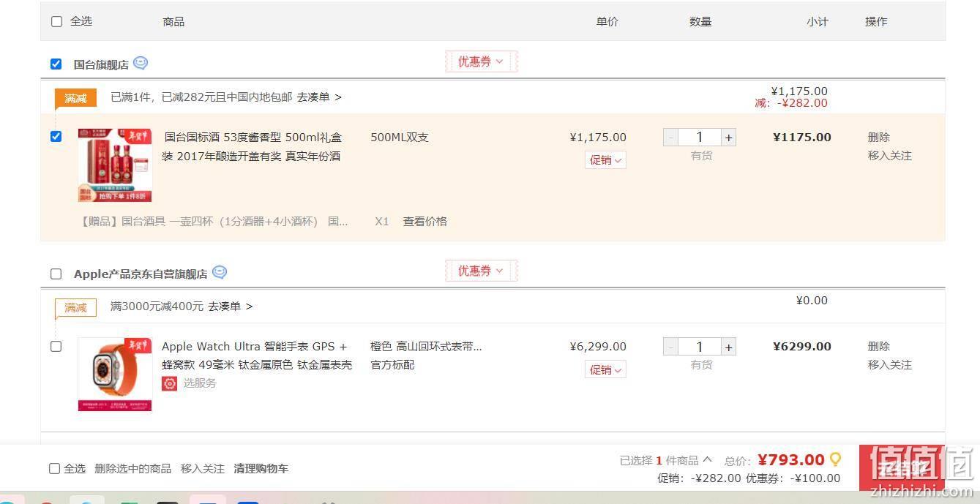This screenshot has height=504, width=980.
Task: Click the 满减 tag in Apple store section
Action: point(75,307)
